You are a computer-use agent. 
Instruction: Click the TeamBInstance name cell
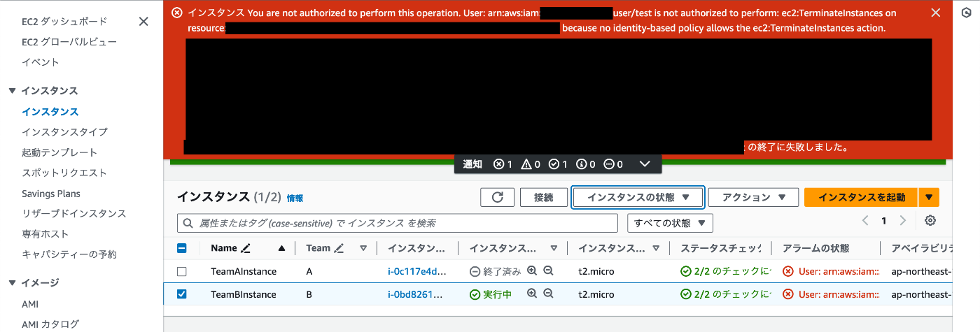pos(244,294)
